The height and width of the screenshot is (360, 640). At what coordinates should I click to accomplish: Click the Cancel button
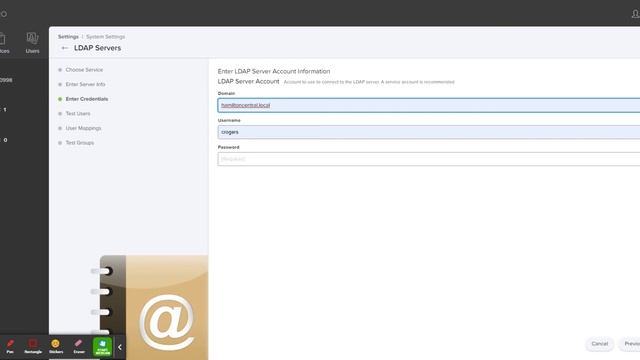600,344
